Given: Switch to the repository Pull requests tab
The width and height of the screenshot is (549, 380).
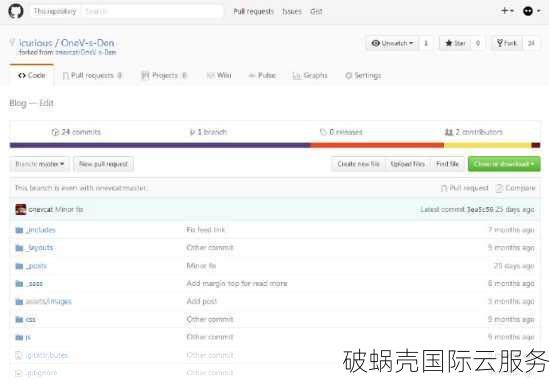Looking at the screenshot, I should coord(92,75).
